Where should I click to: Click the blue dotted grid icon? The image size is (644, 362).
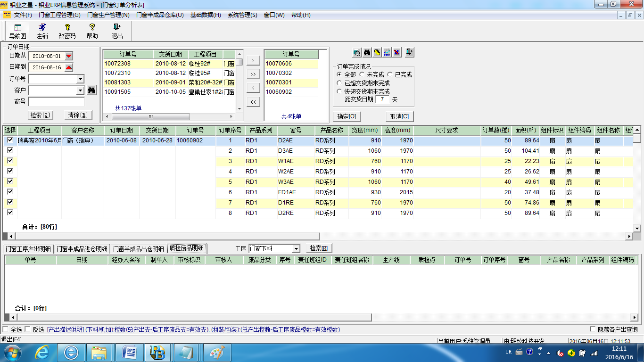(387, 52)
